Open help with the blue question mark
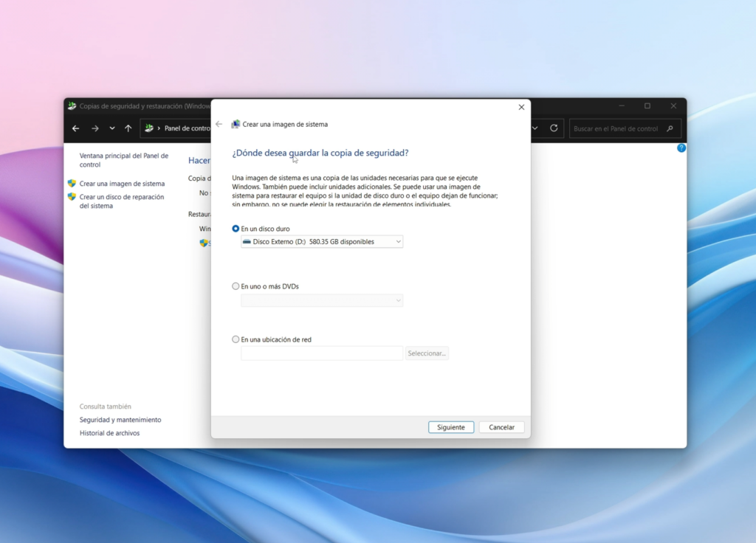756x543 pixels. click(x=681, y=148)
